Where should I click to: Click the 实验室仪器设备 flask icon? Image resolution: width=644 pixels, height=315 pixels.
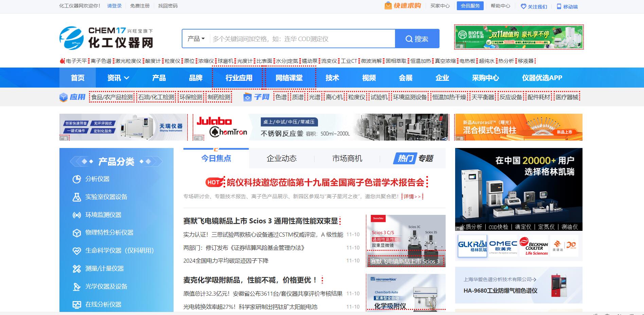pos(77,197)
